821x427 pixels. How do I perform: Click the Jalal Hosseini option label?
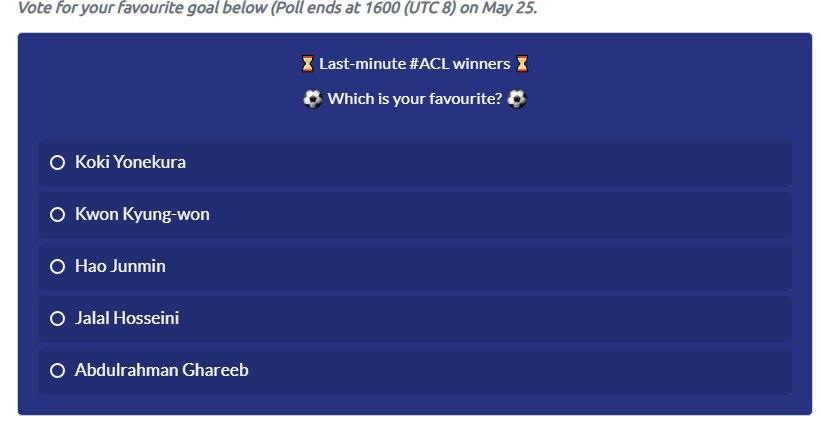(127, 318)
